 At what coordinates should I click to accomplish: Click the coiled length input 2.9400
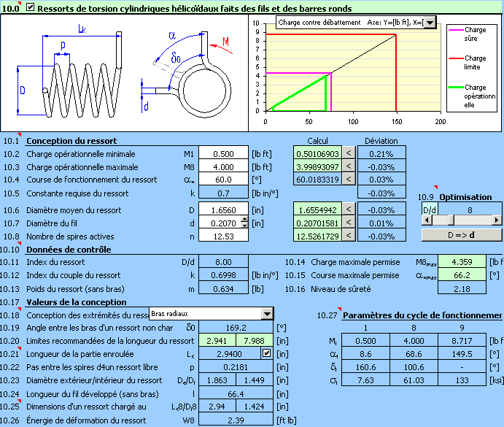(229, 353)
